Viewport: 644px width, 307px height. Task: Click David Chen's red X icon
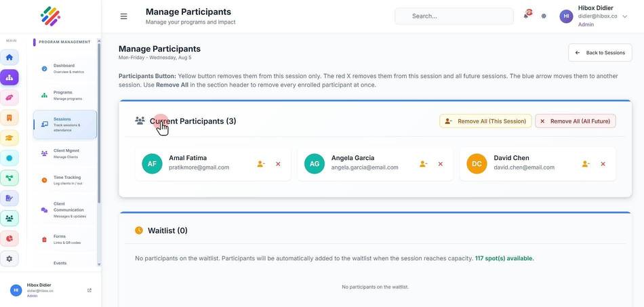click(x=603, y=164)
